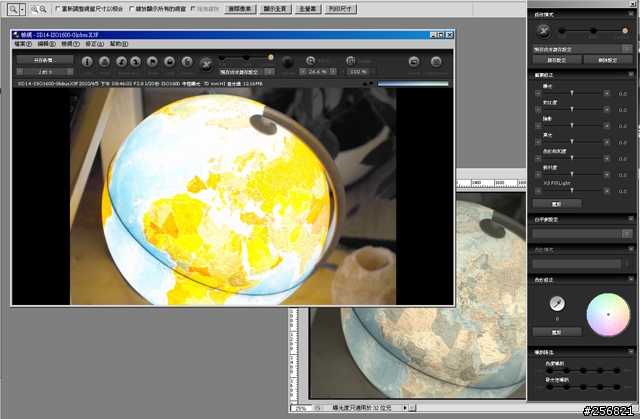Open the saved settings dropdown in adjustment palette
The image size is (640, 419).
627,49
